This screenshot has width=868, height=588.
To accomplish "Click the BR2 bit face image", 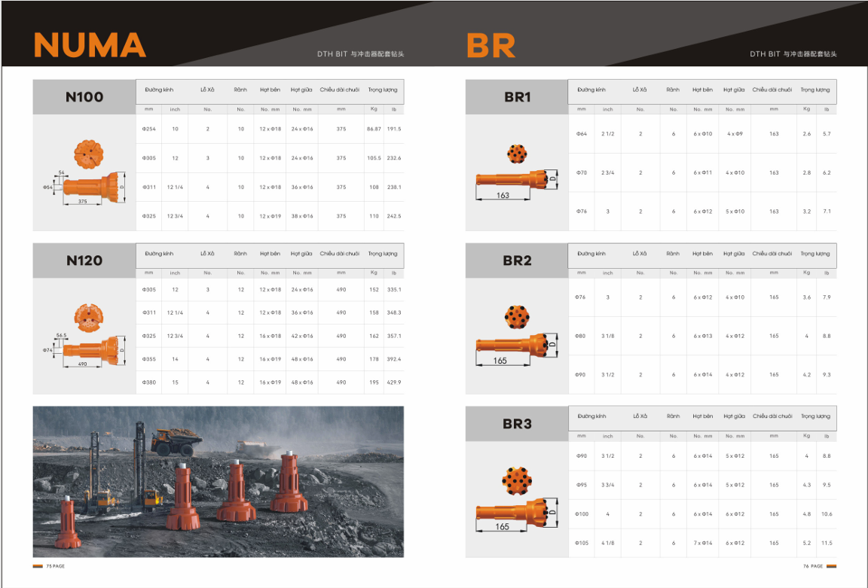I will point(517,317).
